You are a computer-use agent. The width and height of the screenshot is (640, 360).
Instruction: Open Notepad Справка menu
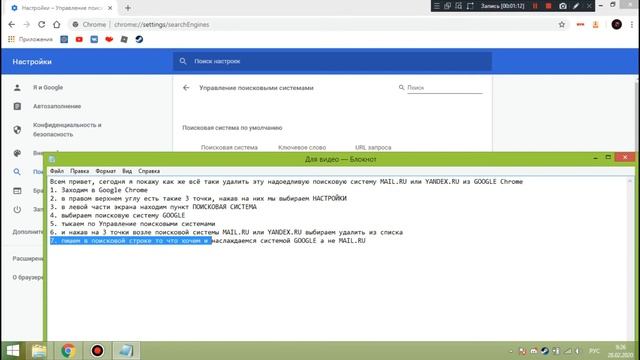[149, 171]
